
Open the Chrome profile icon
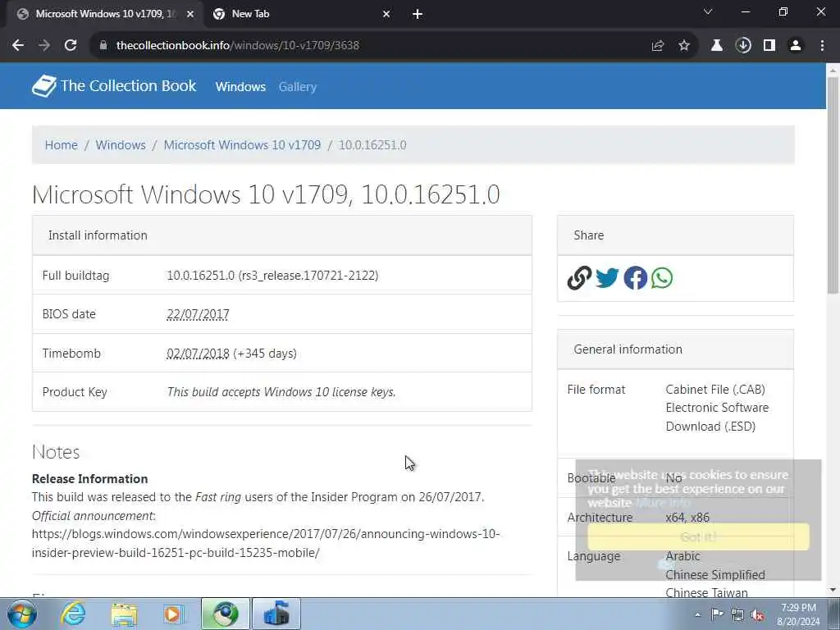pos(796,46)
